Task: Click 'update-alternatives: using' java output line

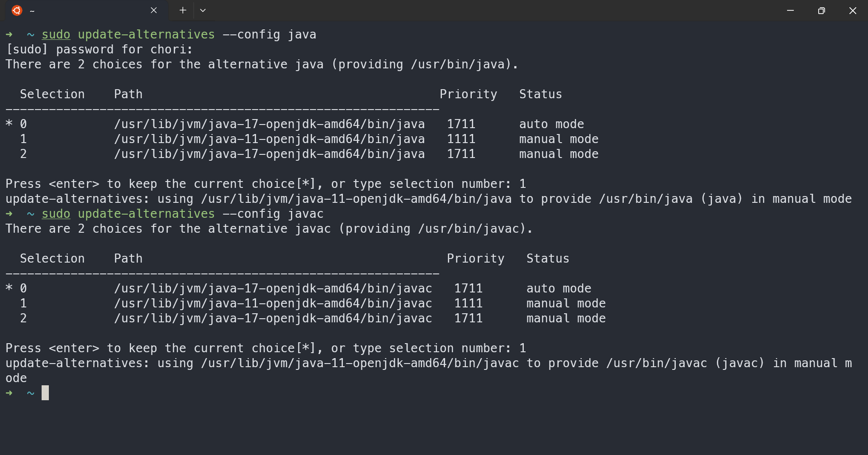Action: [x=429, y=199]
